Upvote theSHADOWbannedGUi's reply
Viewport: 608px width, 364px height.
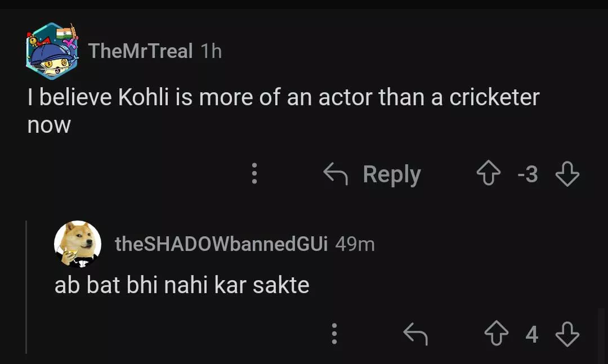[497, 335]
